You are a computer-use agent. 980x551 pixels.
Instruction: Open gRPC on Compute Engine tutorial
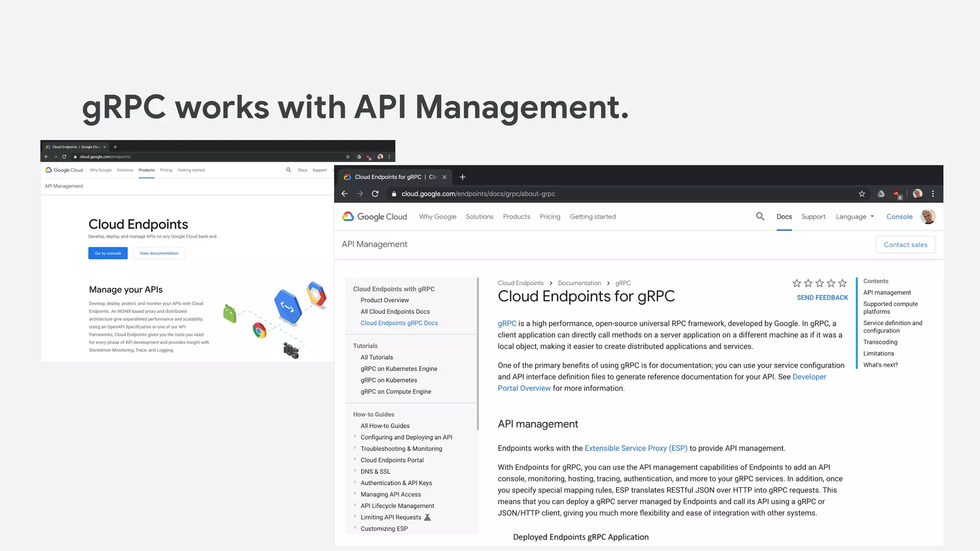click(x=396, y=391)
